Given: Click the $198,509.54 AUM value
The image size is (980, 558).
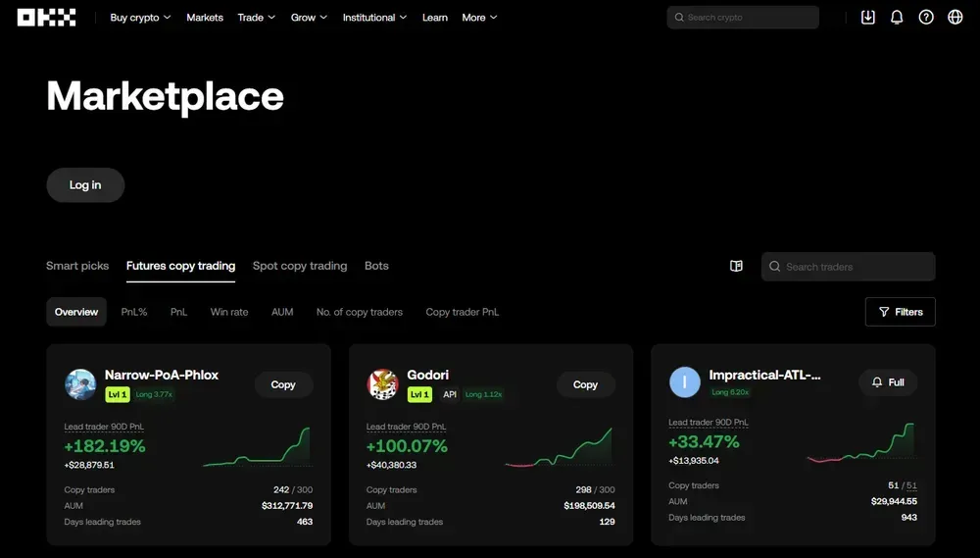Looking at the screenshot, I should click(x=589, y=505).
